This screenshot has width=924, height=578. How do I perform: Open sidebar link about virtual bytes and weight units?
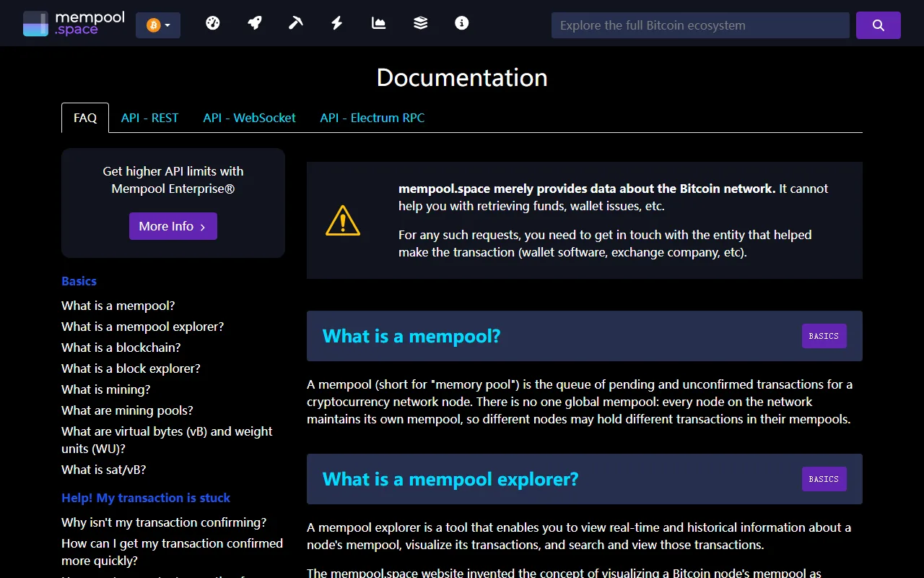(x=167, y=440)
